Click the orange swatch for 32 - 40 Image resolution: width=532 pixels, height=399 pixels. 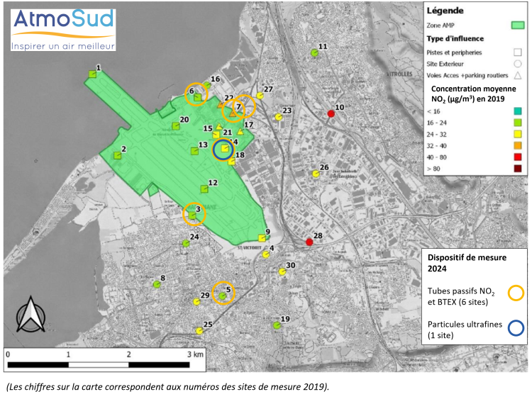coord(518,146)
